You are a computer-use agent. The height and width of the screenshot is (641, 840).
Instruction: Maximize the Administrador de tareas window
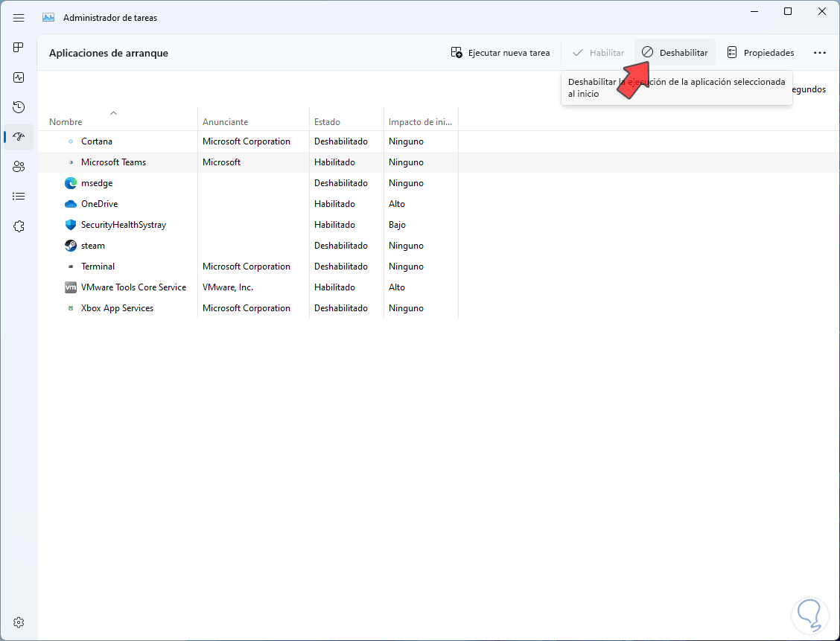(788, 11)
